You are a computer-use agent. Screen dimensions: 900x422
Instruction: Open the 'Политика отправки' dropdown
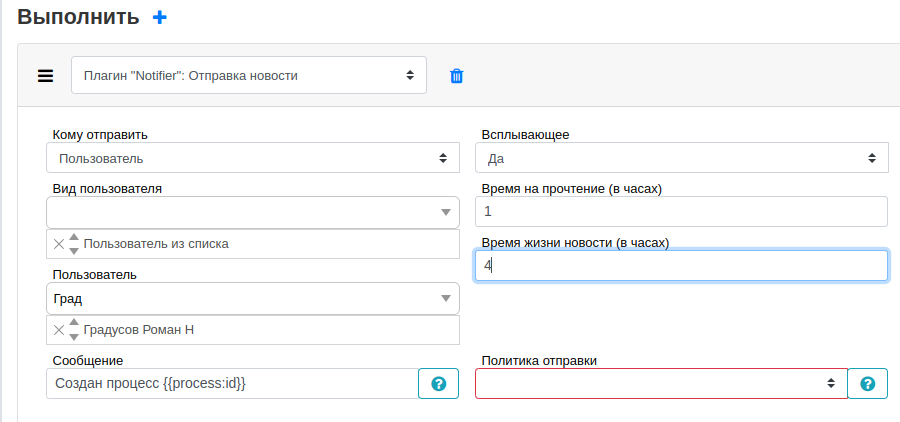(x=661, y=384)
